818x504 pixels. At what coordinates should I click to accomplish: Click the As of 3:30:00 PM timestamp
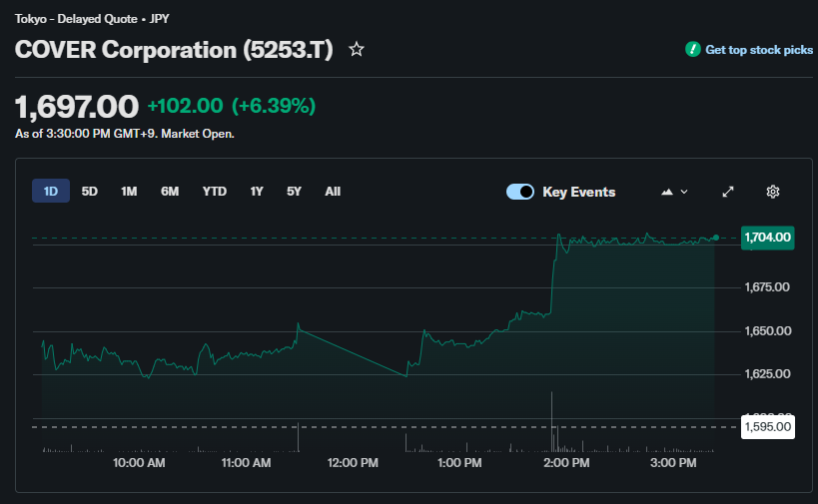coord(125,134)
